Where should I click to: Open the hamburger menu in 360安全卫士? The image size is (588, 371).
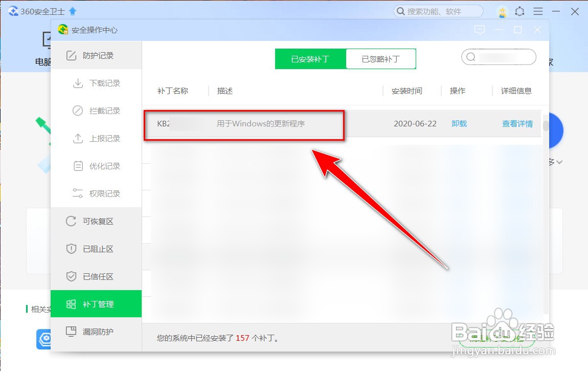tap(538, 12)
